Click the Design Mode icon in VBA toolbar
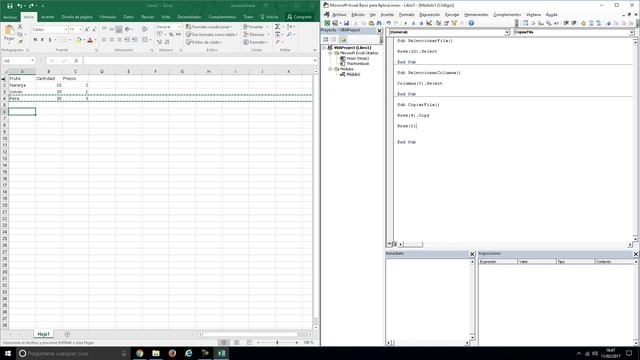This screenshot has height=360, width=640. (x=429, y=23)
